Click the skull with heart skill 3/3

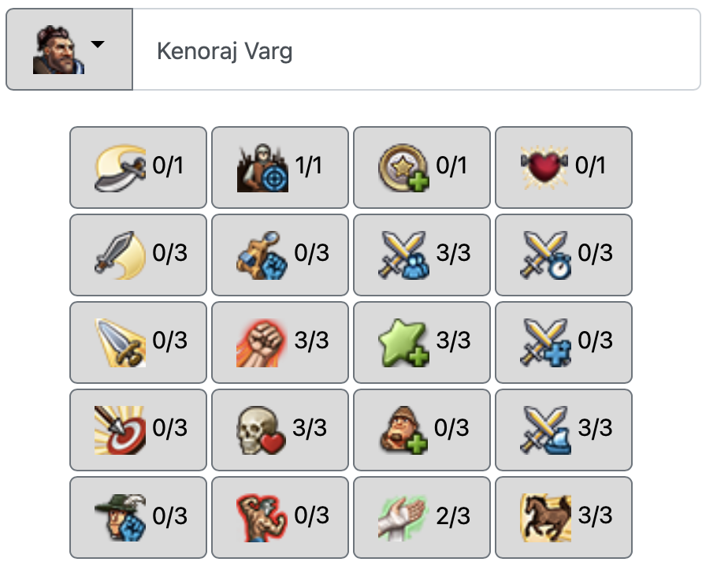[x=280, y=429]
